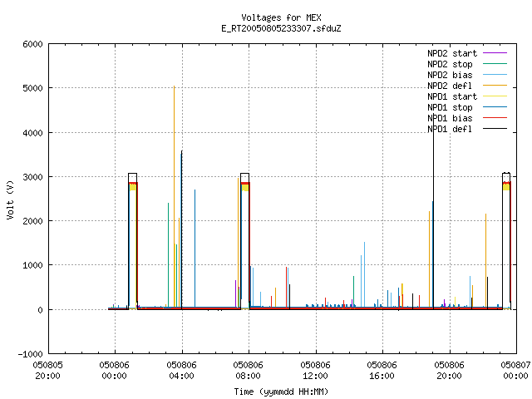
Task: Click the '050806 16:00' x-axis label
Action: point(382,371)
